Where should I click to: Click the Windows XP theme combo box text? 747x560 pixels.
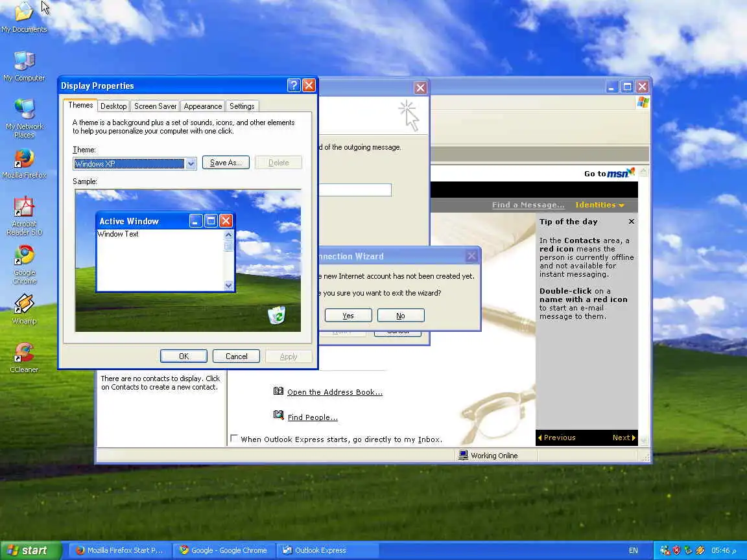pos(128,163)
